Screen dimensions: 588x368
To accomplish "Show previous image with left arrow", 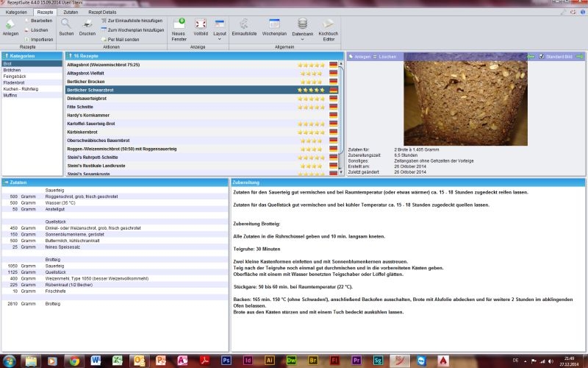I will click(531, 57).
